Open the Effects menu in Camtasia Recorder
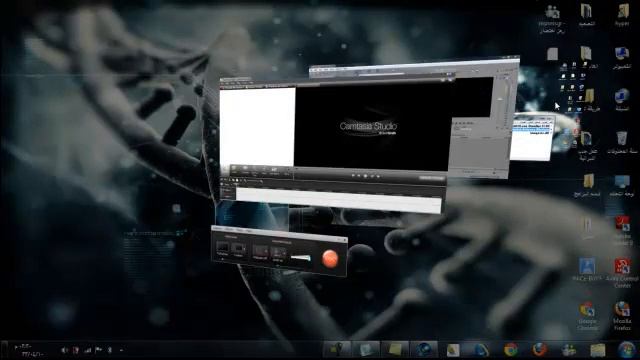The height and width of the screenshot is (360, 640). 229,230
